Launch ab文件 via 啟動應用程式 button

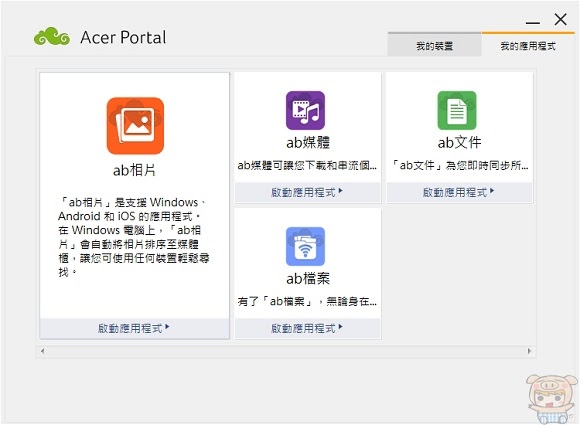click(x=459, y=192)
